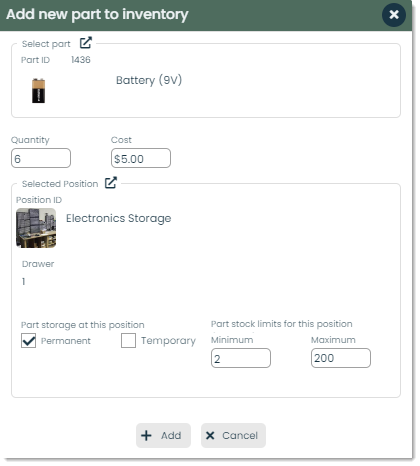Click the Electronics Storage position name
This screenshot has height=466, width=420.
pos(119,218)
